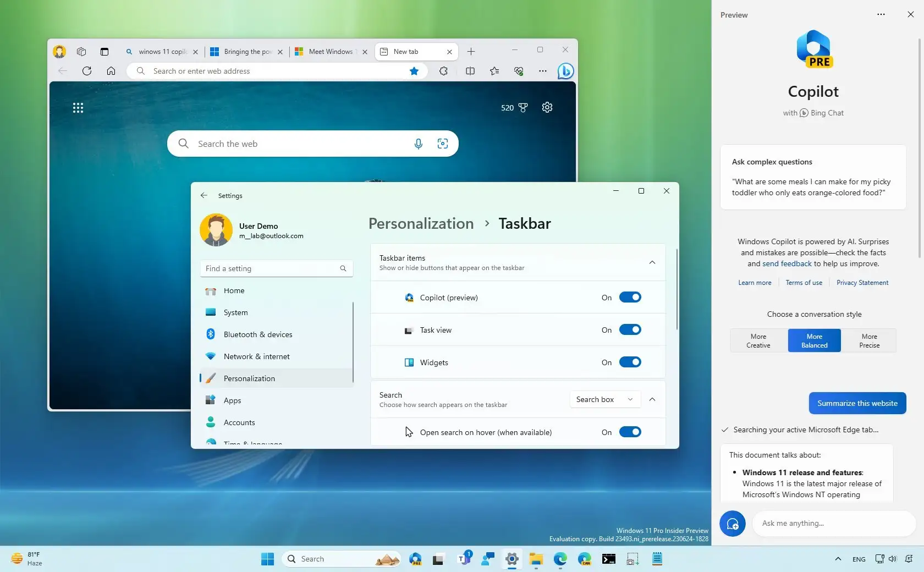Search by image using the camera icon
This screenshot has width=924, height=572.
pyautogui.click(x=443, y=144)
